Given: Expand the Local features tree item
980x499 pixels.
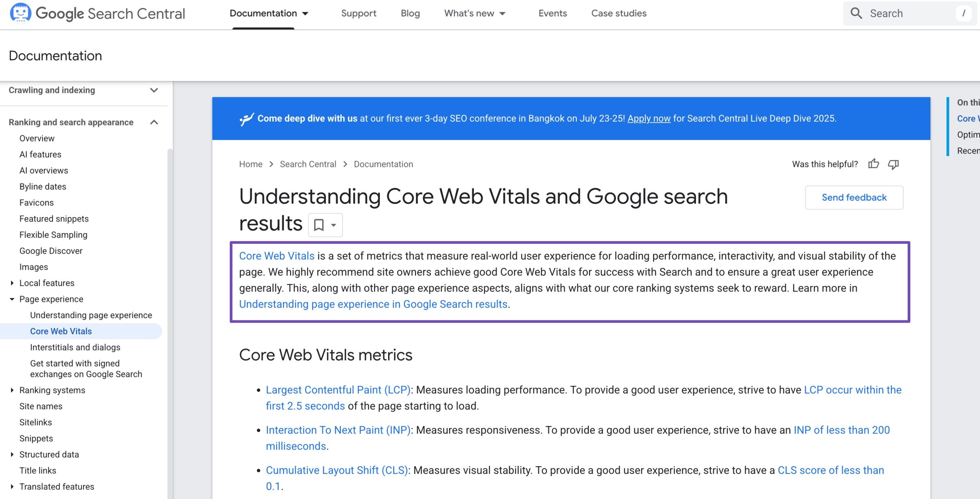Looking at the screenshot, I should click(12, 283).
